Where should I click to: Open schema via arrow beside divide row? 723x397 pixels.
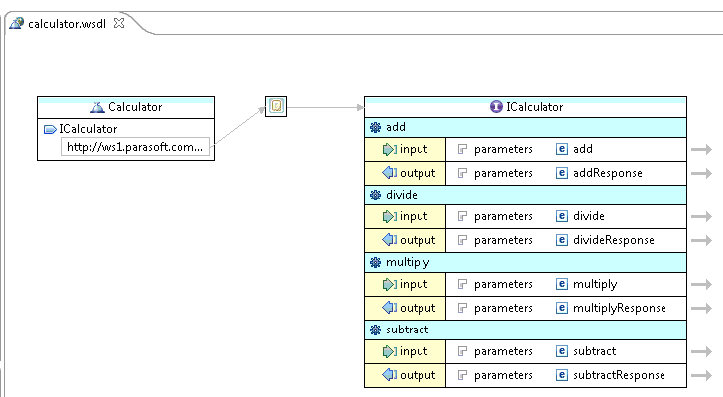(x=701, y=216)
